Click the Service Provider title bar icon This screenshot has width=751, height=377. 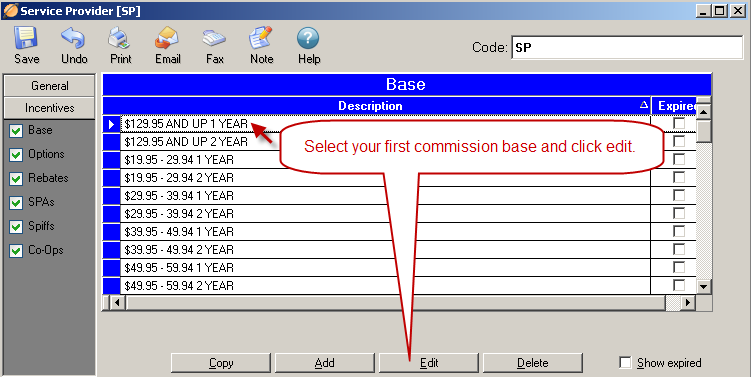click(10, 10)
